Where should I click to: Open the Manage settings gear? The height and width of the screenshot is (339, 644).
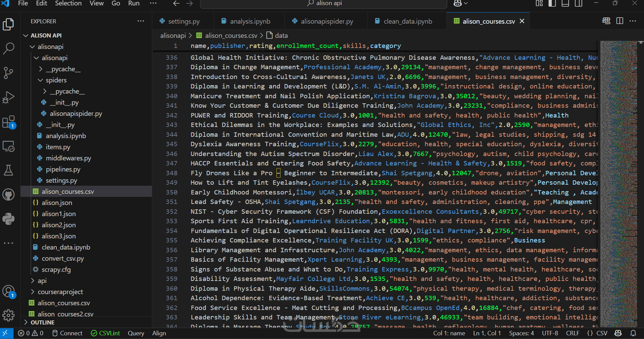(x=8, y=315)
